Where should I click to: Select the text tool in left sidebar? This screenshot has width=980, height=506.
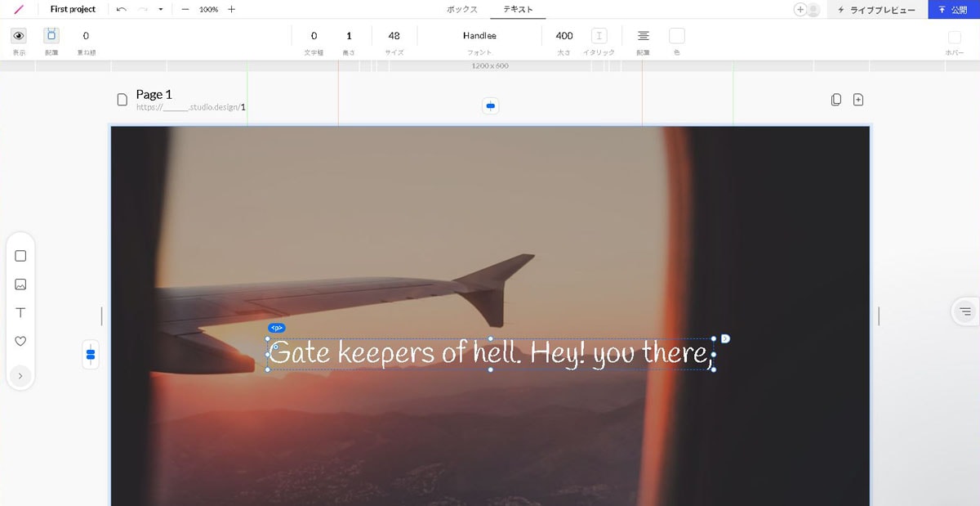pos(20,313)
